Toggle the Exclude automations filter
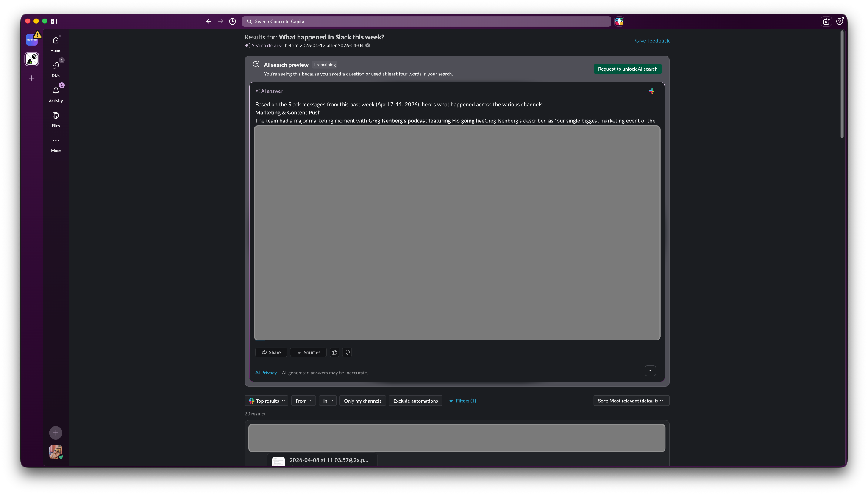Image resolution: width=868 pixels, height=495 pixels. click(415, 401)
